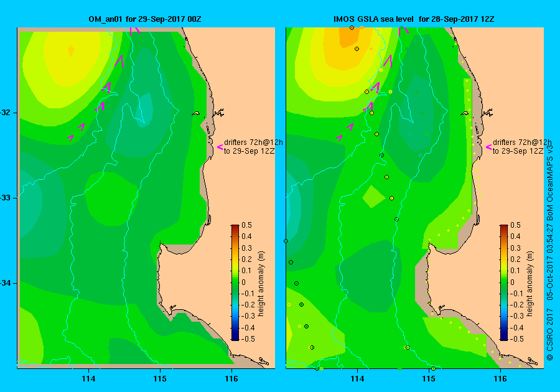This screenshot has height=392, width=560.
Task: Click the 114 longitude label under OM_an01 map
Action: click(x=88, y=379)
